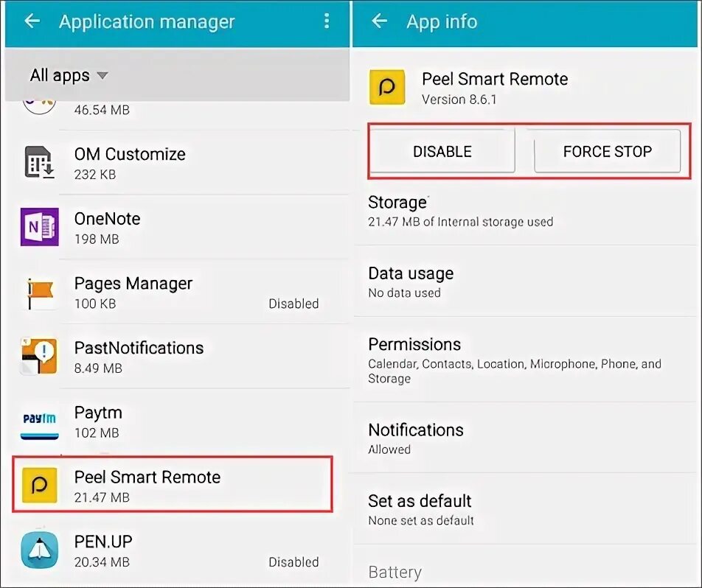
Task: Tap 21.47 MB under Peel Smart Remote in list
Action: (x=102, y=497)
